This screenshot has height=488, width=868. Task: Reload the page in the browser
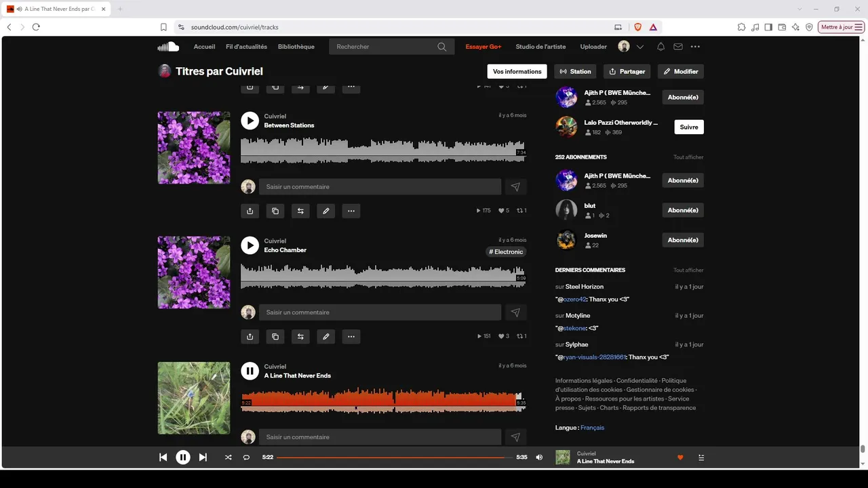(36, 27)
